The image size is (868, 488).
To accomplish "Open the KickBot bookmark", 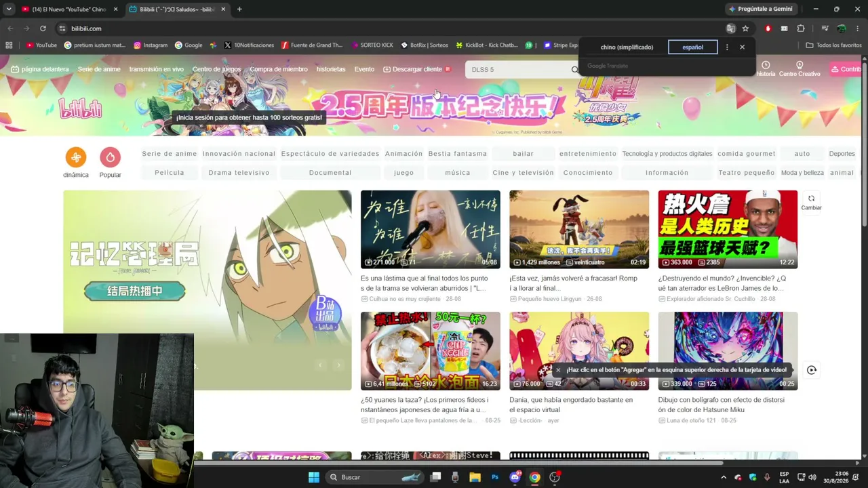I will [x=486, y=45].
